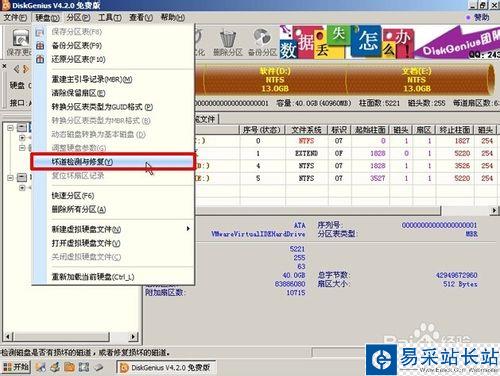Choose 打开虚拟硬盘文件(V) menu entry

[x=113, y=243]
